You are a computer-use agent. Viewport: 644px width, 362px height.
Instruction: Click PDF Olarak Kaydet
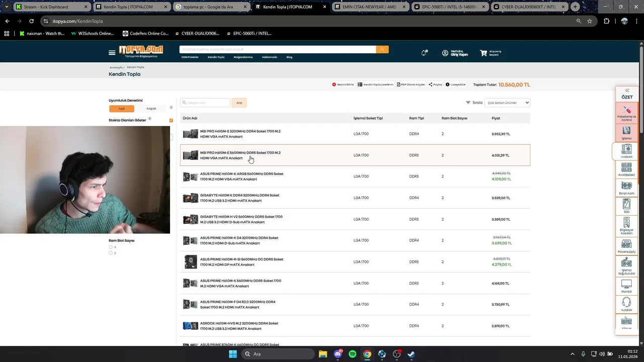coord(411,84)
